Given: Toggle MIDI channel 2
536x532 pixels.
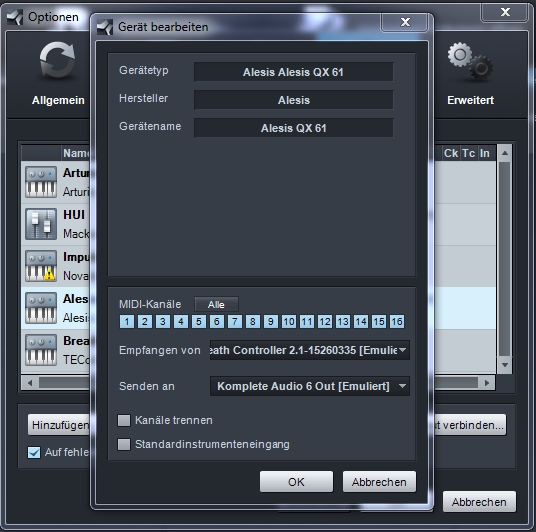Looking at the screenshot, I should tap(145, 321).
